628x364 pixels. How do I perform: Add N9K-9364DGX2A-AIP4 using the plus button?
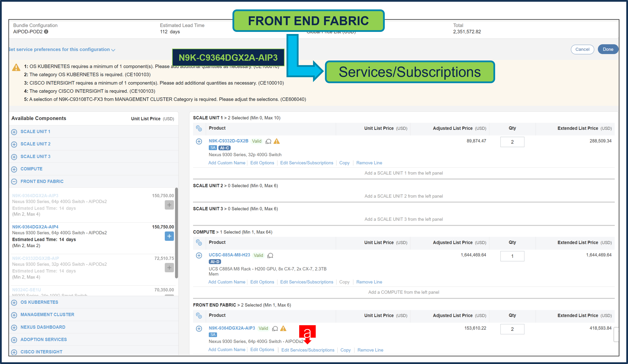pyautogui.click(x=169, y=236)
